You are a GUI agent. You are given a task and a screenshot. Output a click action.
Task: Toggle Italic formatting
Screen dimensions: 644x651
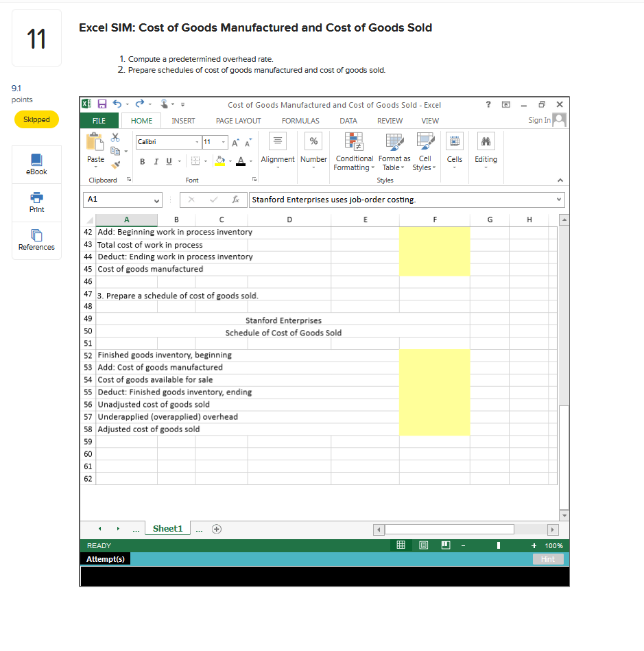156,161
